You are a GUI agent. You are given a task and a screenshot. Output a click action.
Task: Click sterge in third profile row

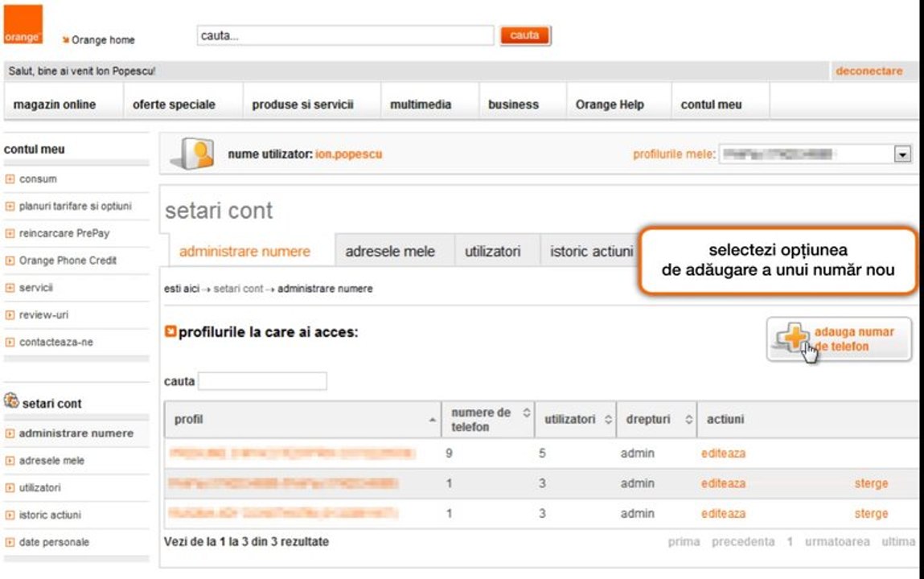click(x=871, y=514)
